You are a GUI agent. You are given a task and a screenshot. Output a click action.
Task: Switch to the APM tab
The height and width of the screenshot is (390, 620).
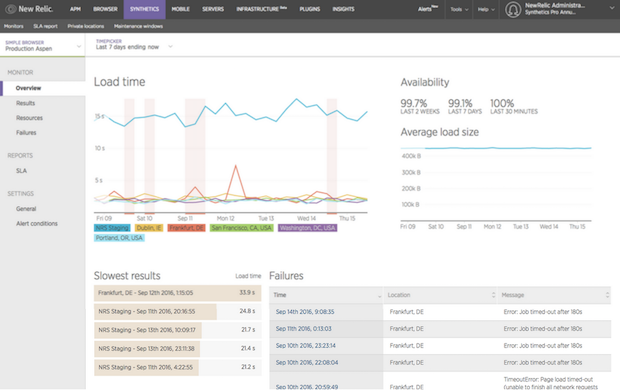75,9
